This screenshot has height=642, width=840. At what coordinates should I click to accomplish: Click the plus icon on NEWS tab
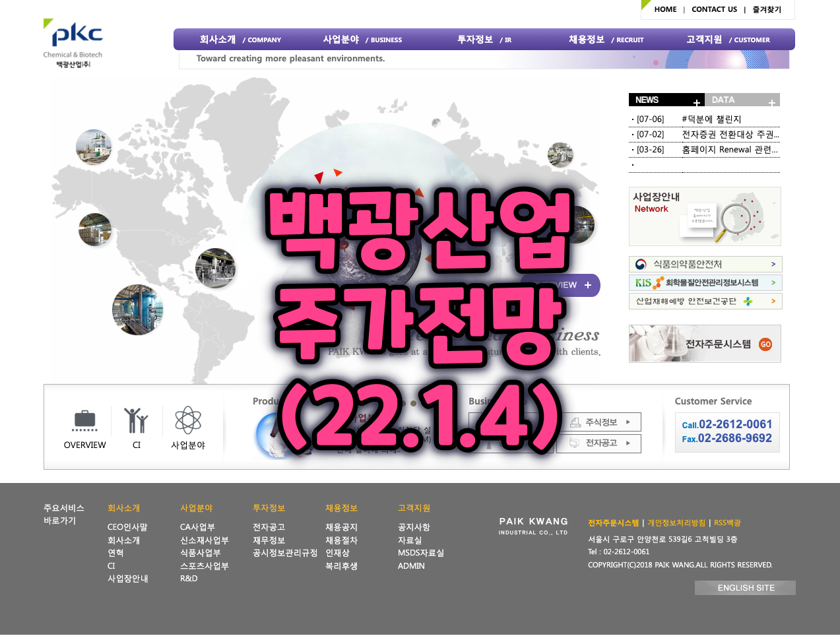[697, 103]
